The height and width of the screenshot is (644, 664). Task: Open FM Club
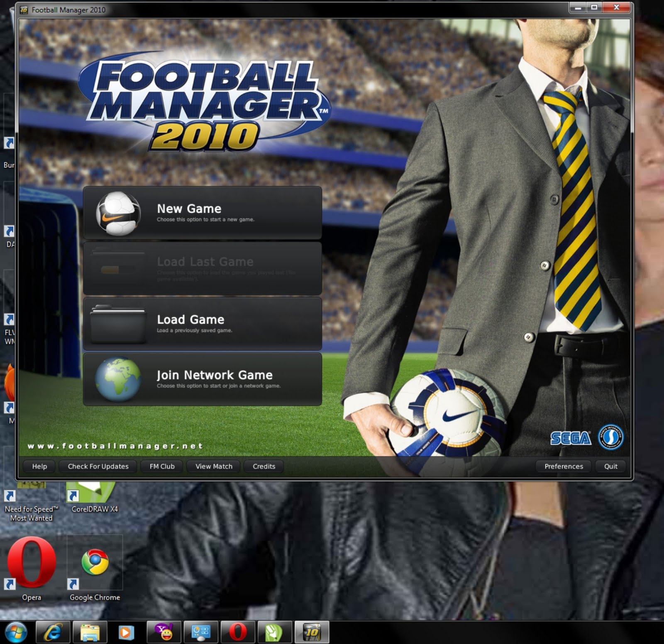(x=162, y=467)
